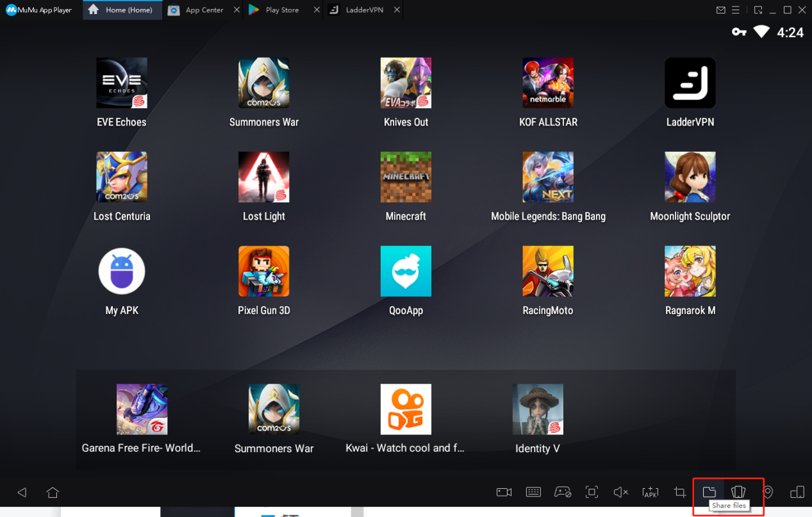Tap the 4:24 clock in status bar
This screenshot has width=812, height=517.
click(x=790, y=33)
